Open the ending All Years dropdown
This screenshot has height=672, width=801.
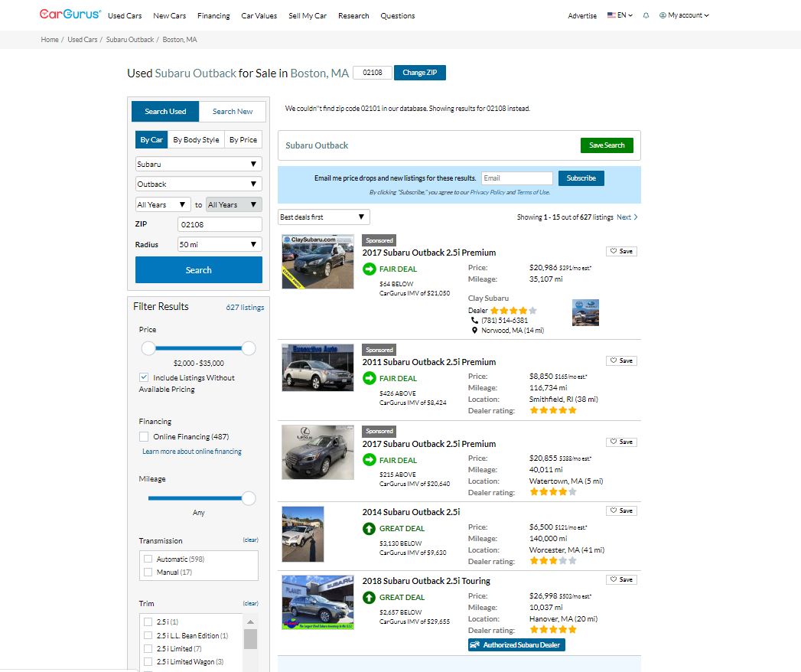pos(234,204)
